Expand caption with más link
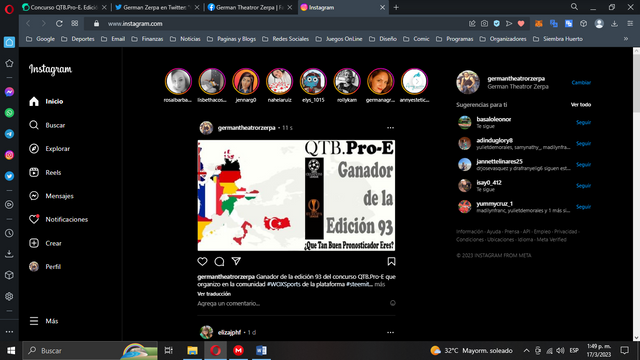640x360 pixels. pos(380,284)
